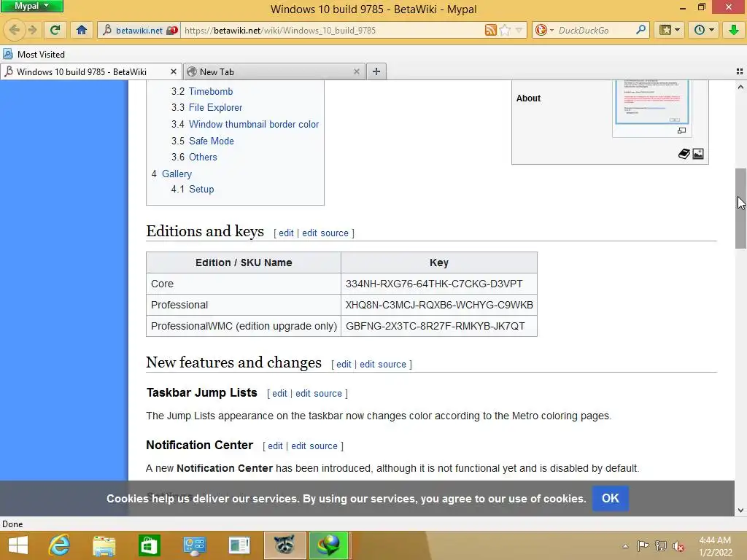The height and width of the screenshot is (560, 747).
Task: Open the Action Center flag icon
Action: (x=643, y=546)
